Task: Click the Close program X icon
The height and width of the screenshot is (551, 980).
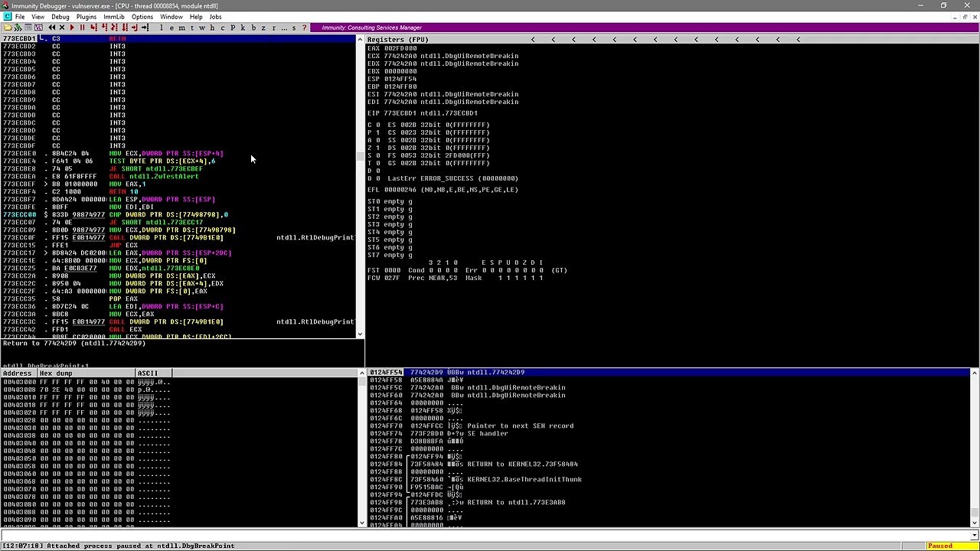Action: click(62, 28)
